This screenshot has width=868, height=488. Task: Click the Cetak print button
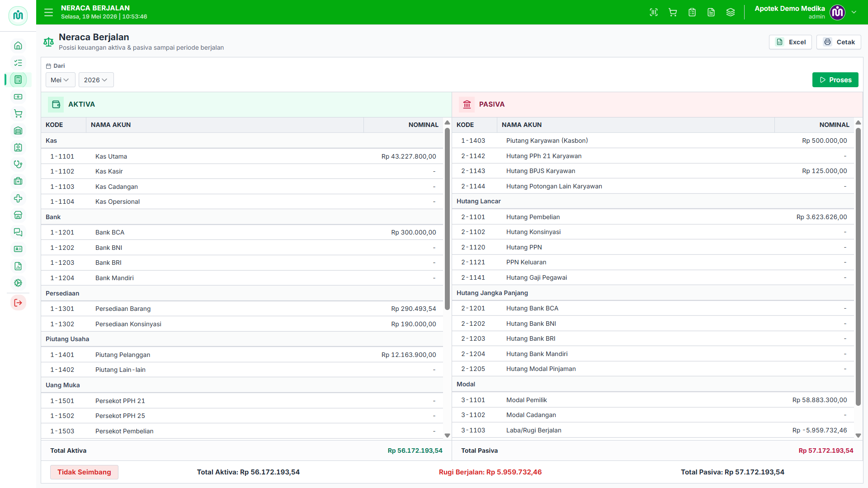tap(839, 42)
